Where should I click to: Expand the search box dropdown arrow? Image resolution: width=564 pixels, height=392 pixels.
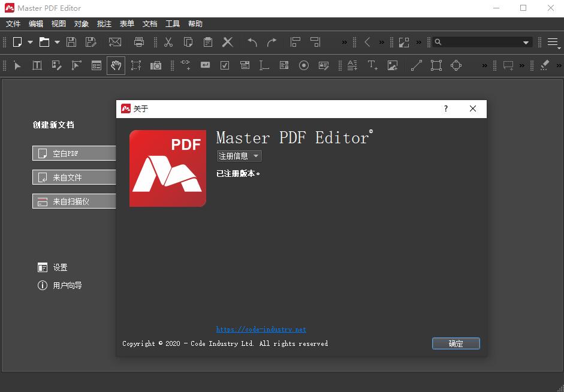[526, 43]
